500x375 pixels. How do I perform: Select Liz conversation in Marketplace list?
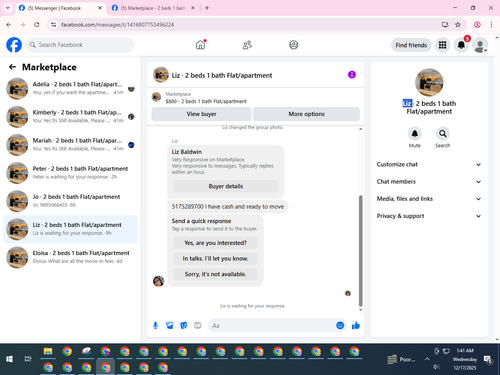coord(70,229)
